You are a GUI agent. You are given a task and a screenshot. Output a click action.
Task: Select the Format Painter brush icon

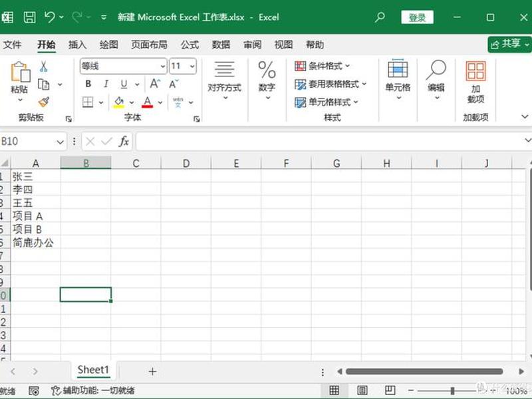[44, 102]
